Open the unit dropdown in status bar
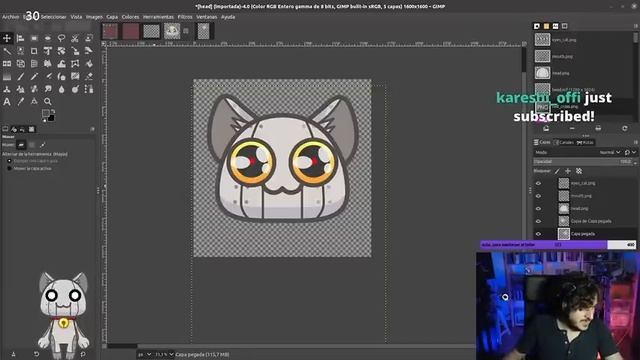Image resolution: width=640 pixels, height=360 pixels. click(x=145, y=354)
